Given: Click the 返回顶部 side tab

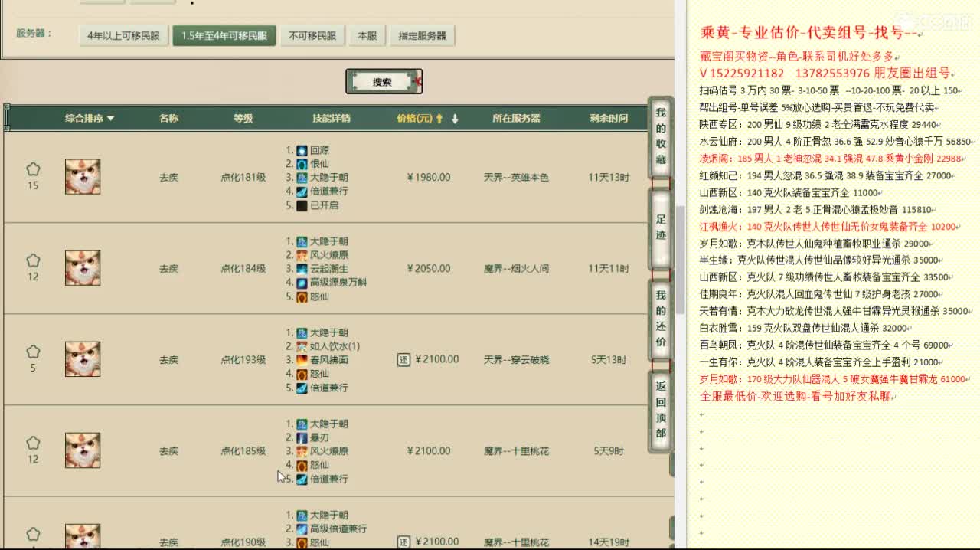Looking at the screenshot, I should tap(660, 410).
